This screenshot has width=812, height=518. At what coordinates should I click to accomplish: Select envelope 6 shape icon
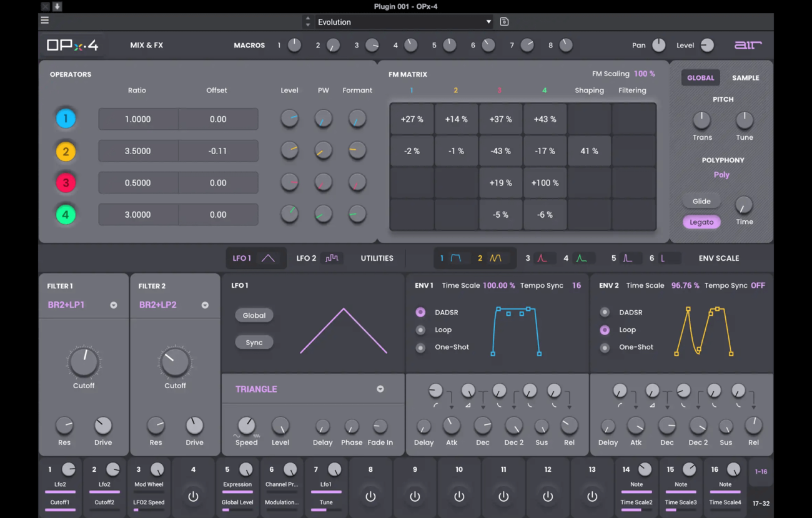pyautogui.click(x=663, y=258)
